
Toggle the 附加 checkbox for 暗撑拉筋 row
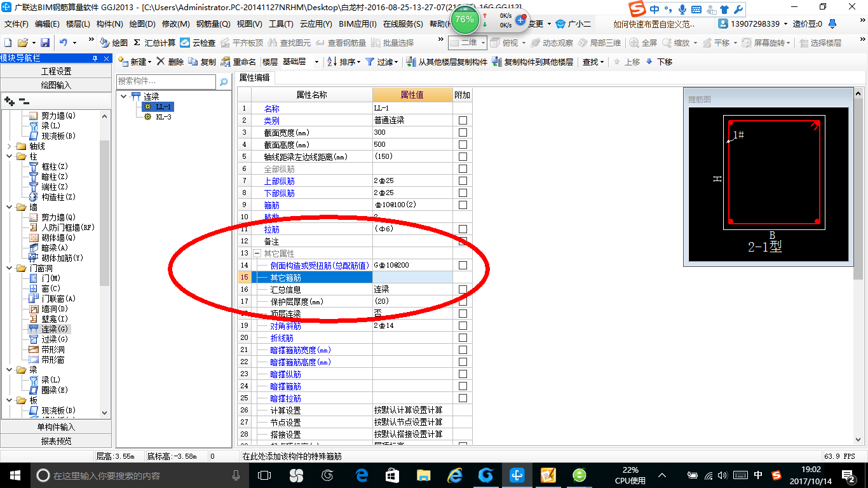[x=463, y=398]
